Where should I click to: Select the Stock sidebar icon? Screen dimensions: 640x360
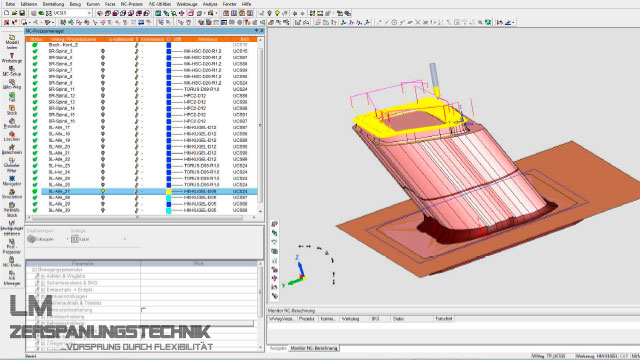(x=12, y=110)
